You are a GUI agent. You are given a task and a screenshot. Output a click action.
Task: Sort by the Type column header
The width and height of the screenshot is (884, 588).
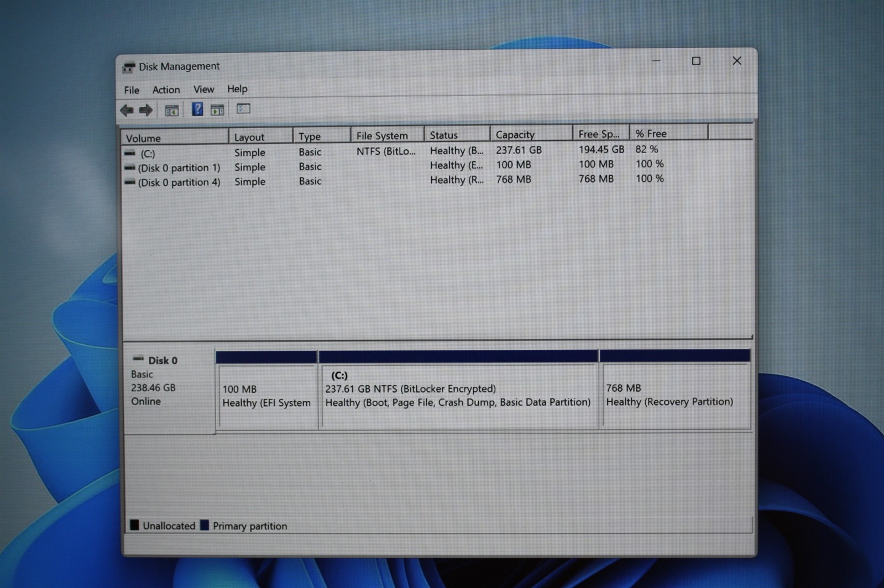pos(321,136)
